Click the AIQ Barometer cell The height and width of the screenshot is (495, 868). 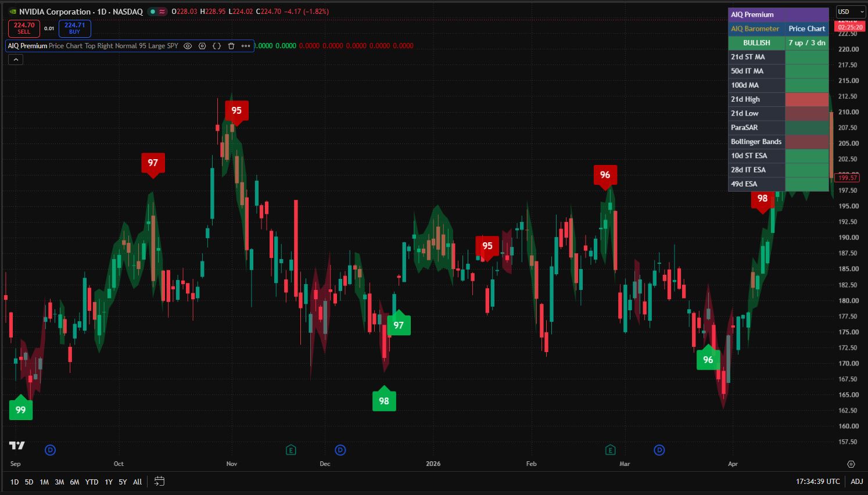click(756, 28)
